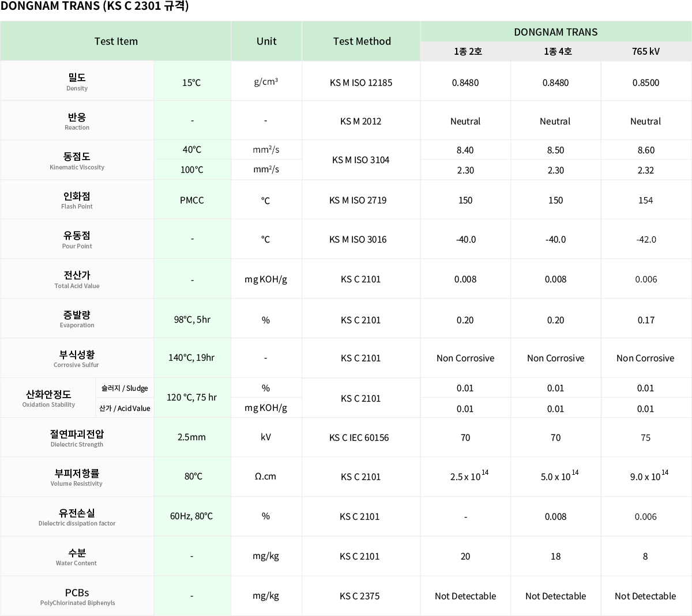This screenshot has width=692, height=616.
Task: Click the -42.0 pour point value
Action: pyautogui.click(x=646, y=239)
